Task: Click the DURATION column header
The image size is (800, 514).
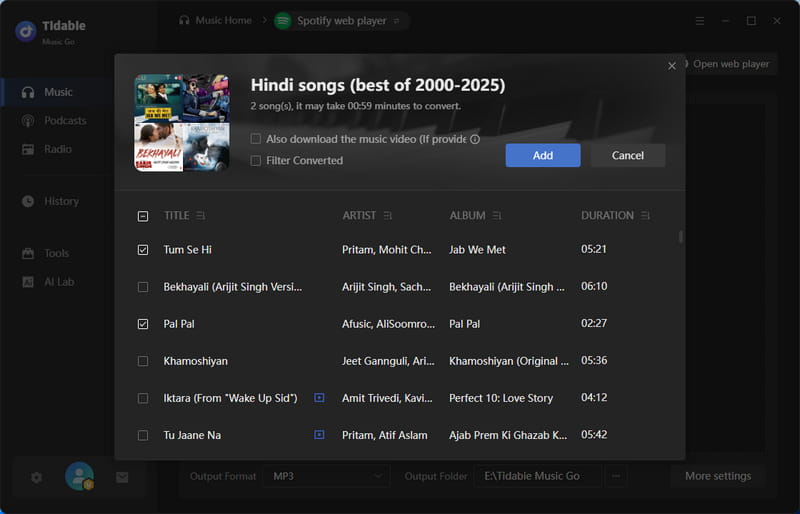Action: (x=607, y=216)
